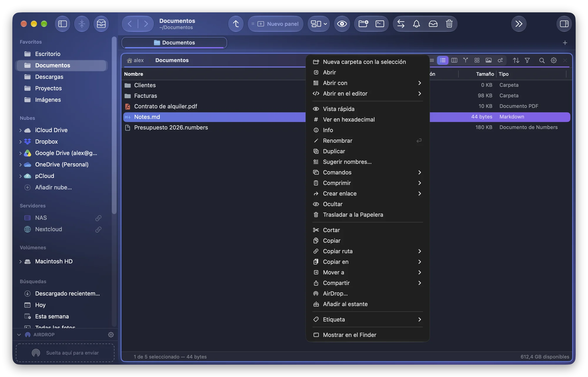Select the Documentos tab
Viewport: 588px width, 377px height.
point(174,43)
